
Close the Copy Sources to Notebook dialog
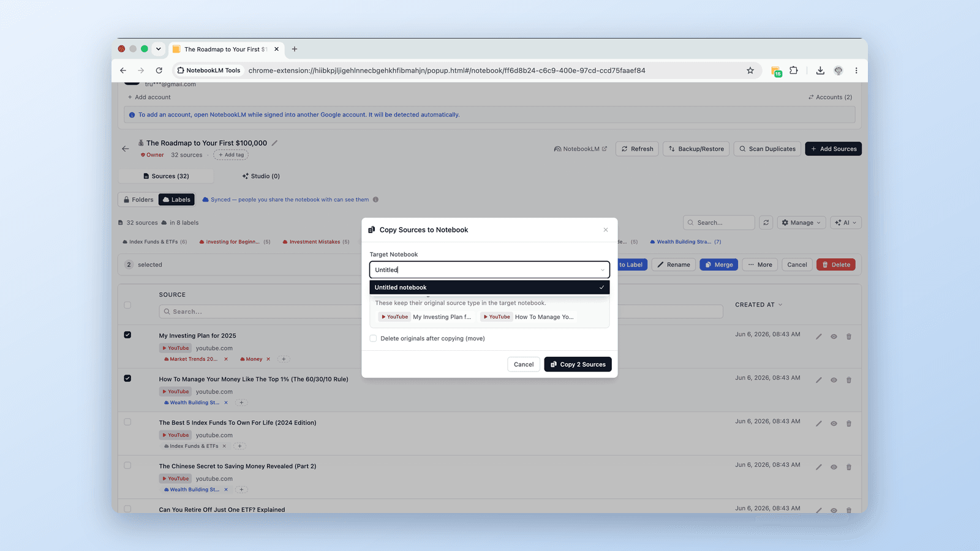[x=606, y=230]
